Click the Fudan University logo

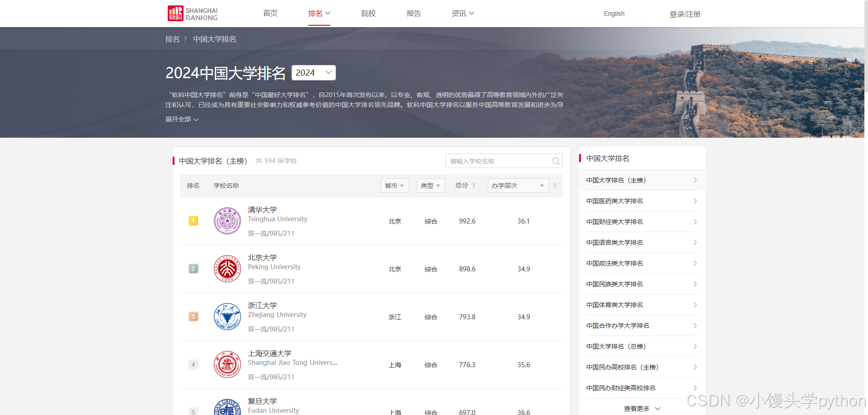[227, 407]
